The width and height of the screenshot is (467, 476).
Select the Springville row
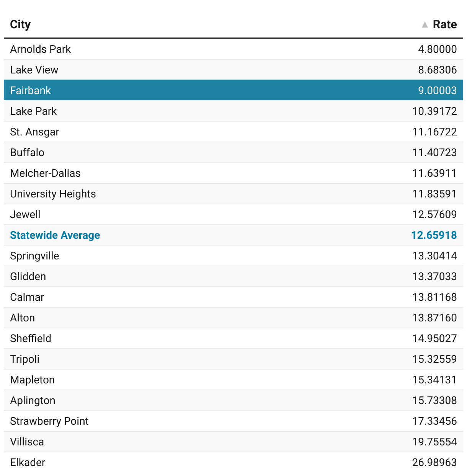pyautogui.click(x=34, y=256)
